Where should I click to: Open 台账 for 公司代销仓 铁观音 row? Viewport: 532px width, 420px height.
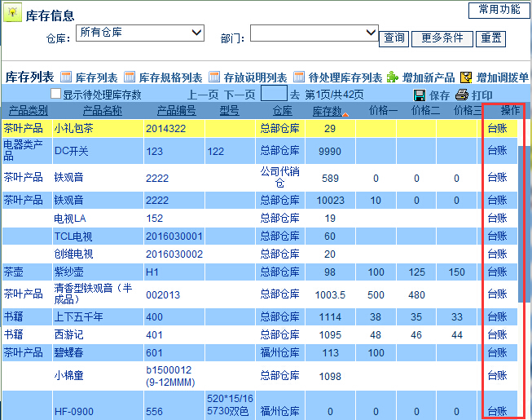pyautogui.click(x=497, y=177)
